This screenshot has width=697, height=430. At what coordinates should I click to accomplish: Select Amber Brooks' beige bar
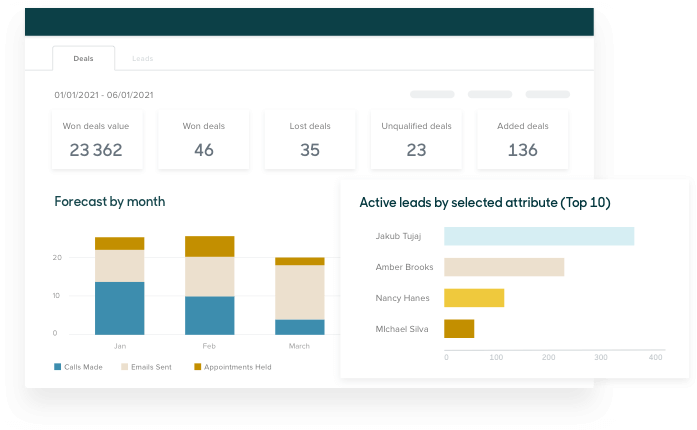504,267
